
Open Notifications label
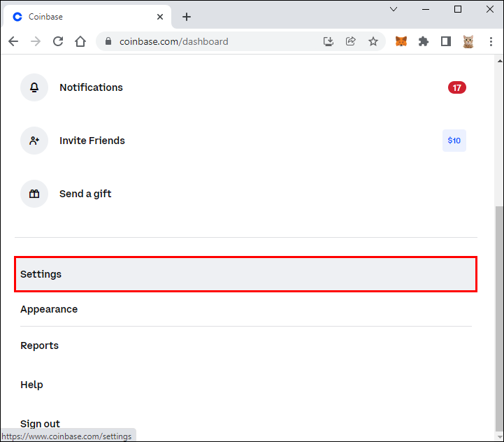click(x=91, y=87)
